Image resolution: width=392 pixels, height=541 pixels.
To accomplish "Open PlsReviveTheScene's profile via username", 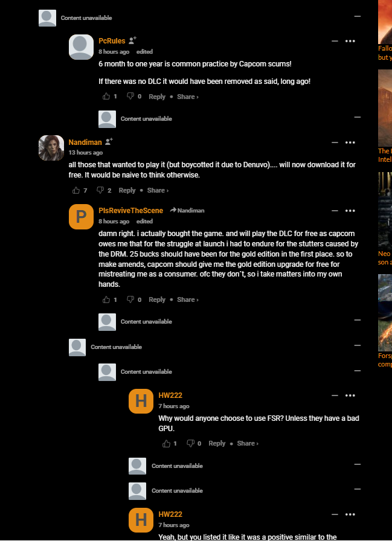I will click(131, 211).
